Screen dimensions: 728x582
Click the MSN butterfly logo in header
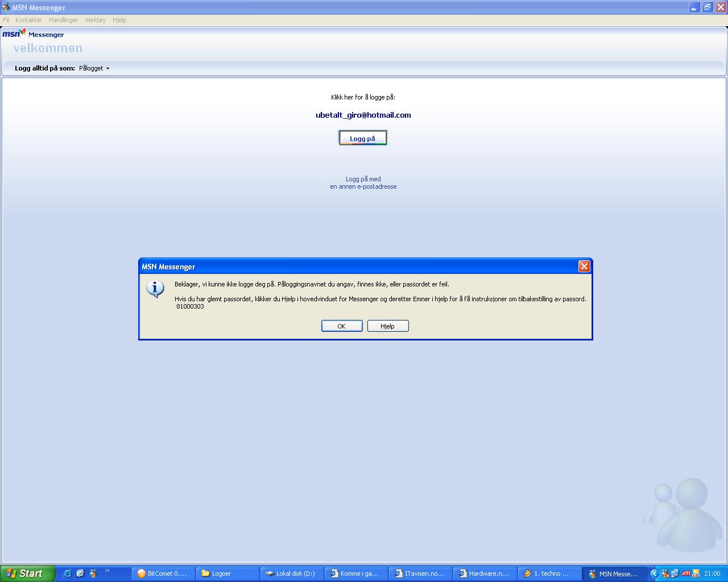[14, 34]
